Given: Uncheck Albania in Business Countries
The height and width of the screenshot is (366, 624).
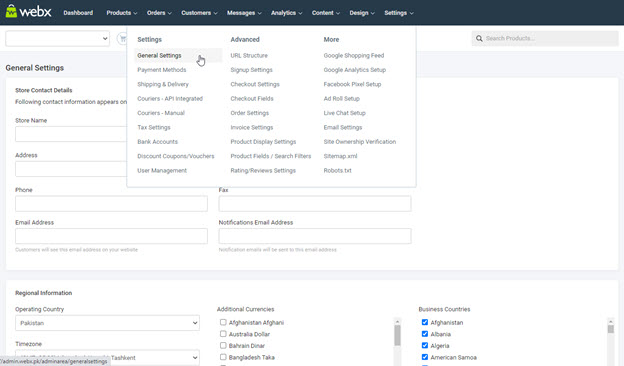Looking at the screenshot, I should [x=425, y=334].
